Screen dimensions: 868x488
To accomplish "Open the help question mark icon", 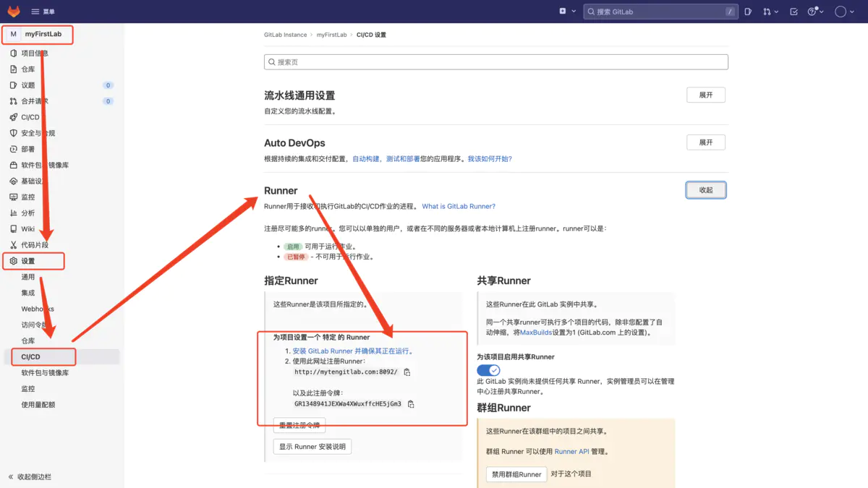I will pyautogui.click(x=812, y=12).
